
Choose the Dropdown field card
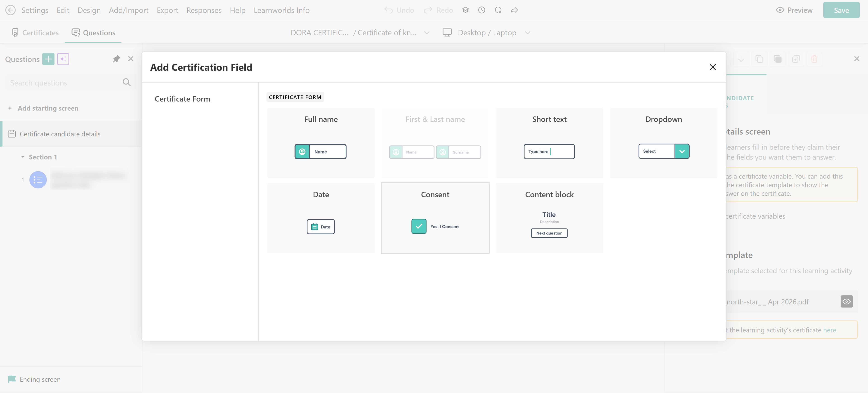(x=663, y=143)
